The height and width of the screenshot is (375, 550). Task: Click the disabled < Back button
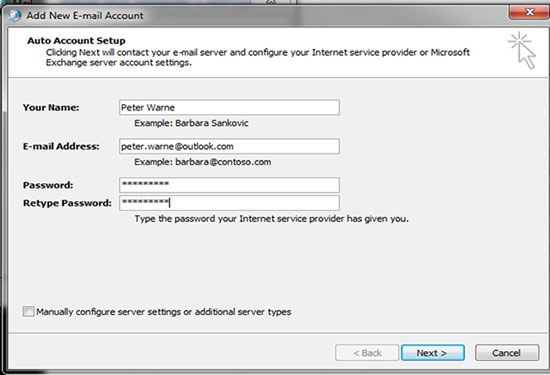tap(367, 353)
